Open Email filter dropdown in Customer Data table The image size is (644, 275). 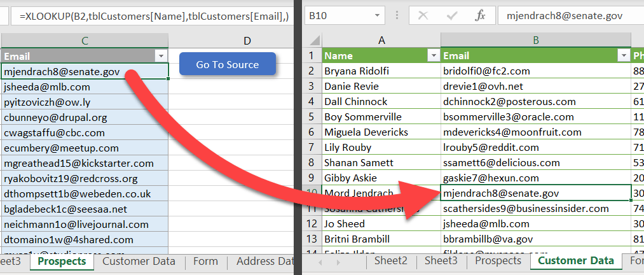(x=622, y=56)
